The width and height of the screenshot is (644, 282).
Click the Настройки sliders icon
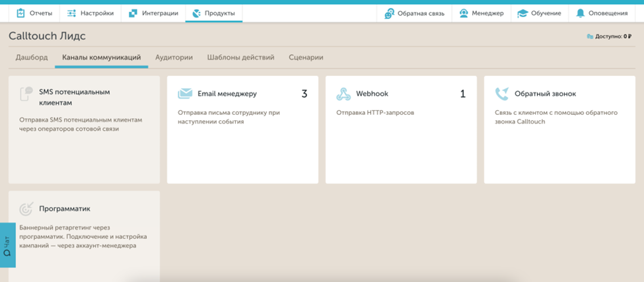pyautogui.click(x=71, y=13)
